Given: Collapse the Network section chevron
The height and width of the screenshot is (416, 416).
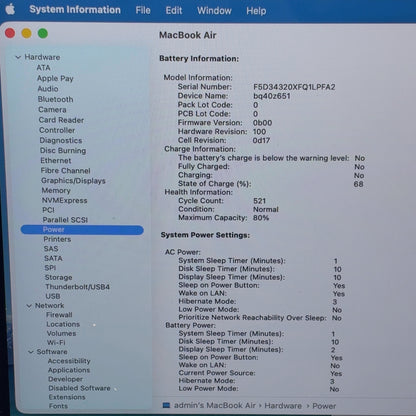Looking at the screenshot, I should (29, 306).
